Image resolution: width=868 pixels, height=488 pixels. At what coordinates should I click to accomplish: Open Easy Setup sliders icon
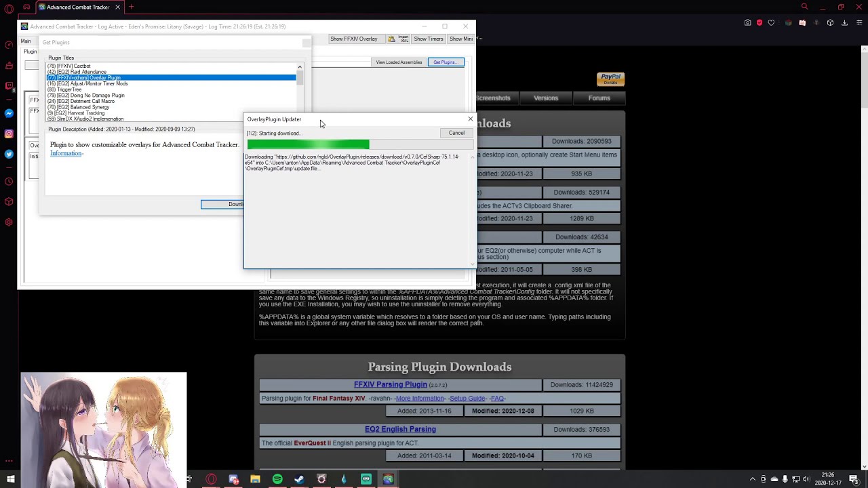pyautogui.click(x=859, y=22)
